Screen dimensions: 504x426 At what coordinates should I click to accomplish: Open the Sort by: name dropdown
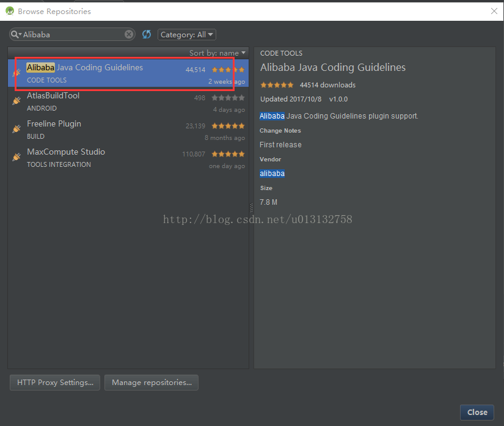pos(217,53)
